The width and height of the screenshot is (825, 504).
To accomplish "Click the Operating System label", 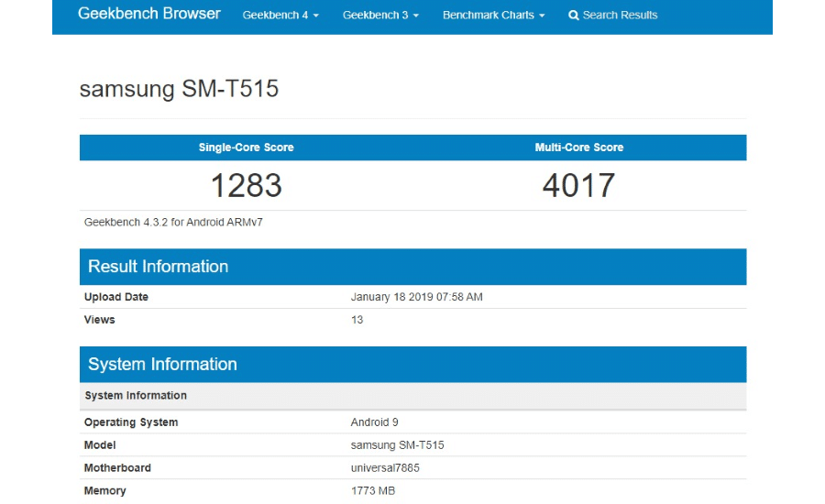I will coord(131,422).
